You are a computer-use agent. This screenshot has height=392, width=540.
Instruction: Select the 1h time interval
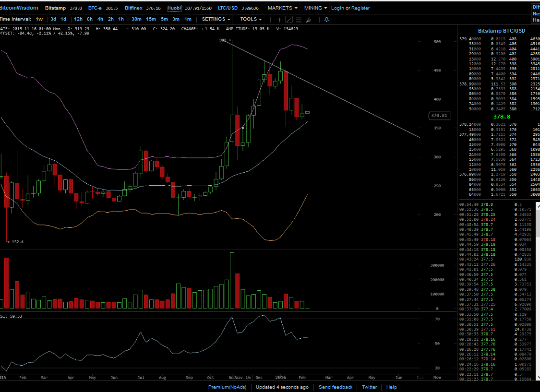tap(121, 19)
